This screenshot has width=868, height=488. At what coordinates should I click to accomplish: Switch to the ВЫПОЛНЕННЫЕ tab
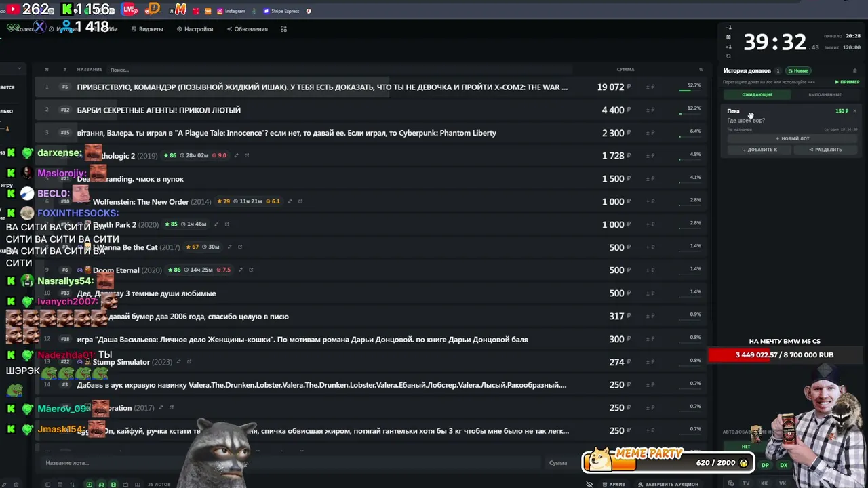[x=825, y=95]
